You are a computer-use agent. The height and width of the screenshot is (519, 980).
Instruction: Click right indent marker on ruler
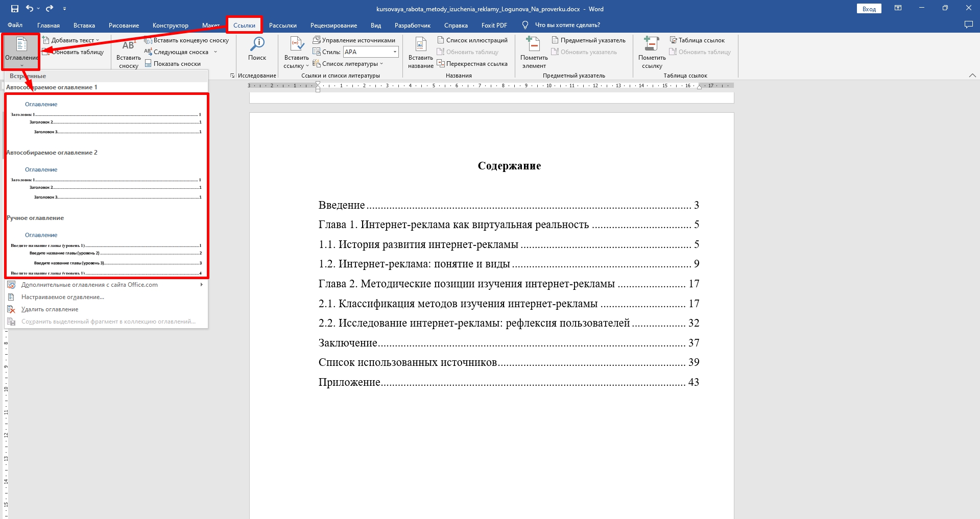700,87
